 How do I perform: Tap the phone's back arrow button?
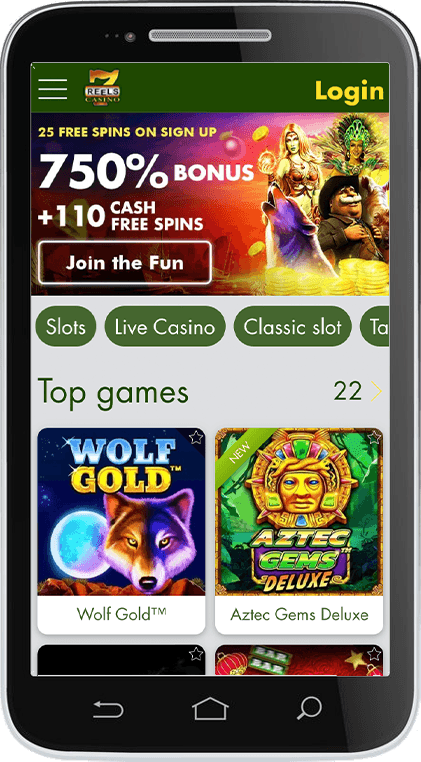[108, 710]
